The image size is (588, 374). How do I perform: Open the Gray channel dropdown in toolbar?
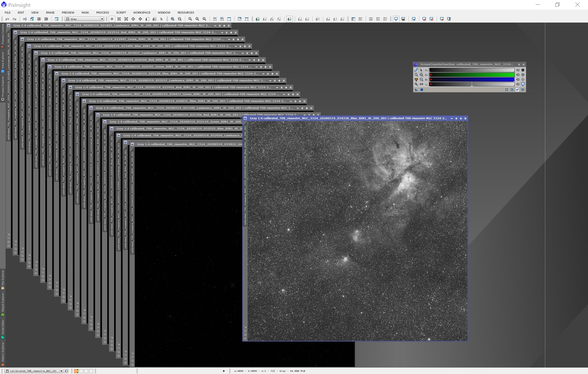(x=84, y=19)
